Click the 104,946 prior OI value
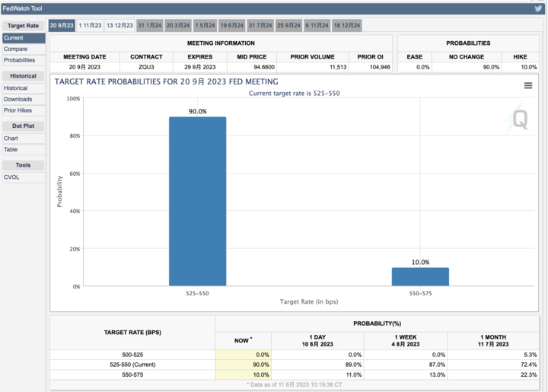The image size is (548, 392). pos(380,67)
